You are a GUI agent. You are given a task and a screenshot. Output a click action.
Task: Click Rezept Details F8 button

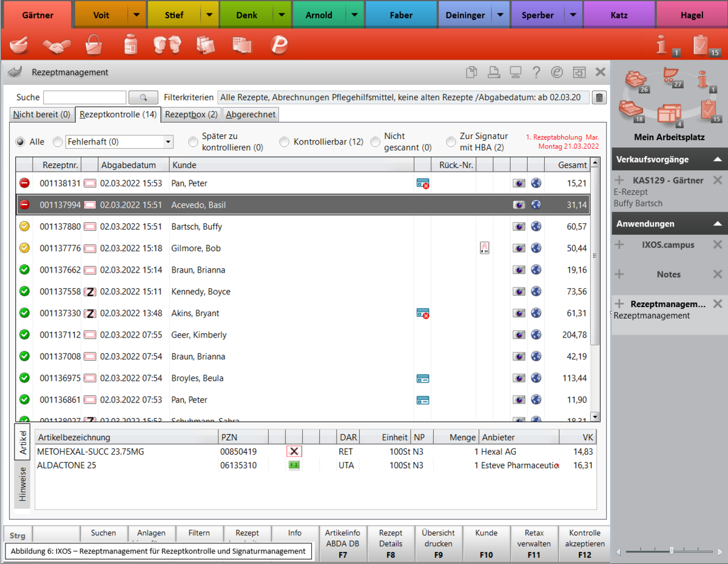coord(391,543)
